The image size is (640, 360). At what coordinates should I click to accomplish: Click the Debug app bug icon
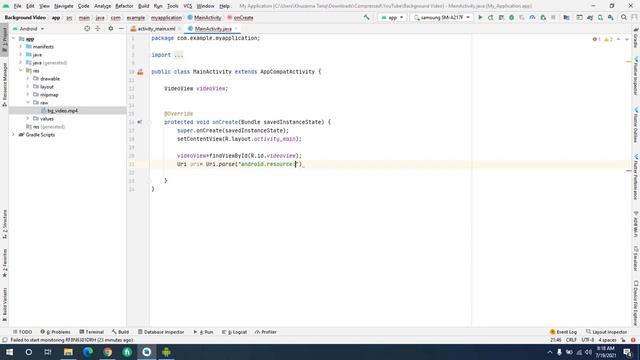point(511,18)
